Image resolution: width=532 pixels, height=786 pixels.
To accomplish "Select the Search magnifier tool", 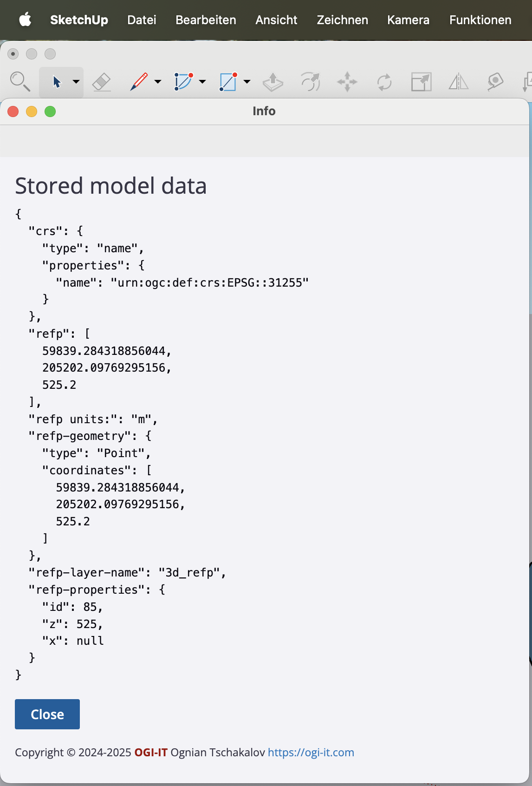I will (20, 82).
